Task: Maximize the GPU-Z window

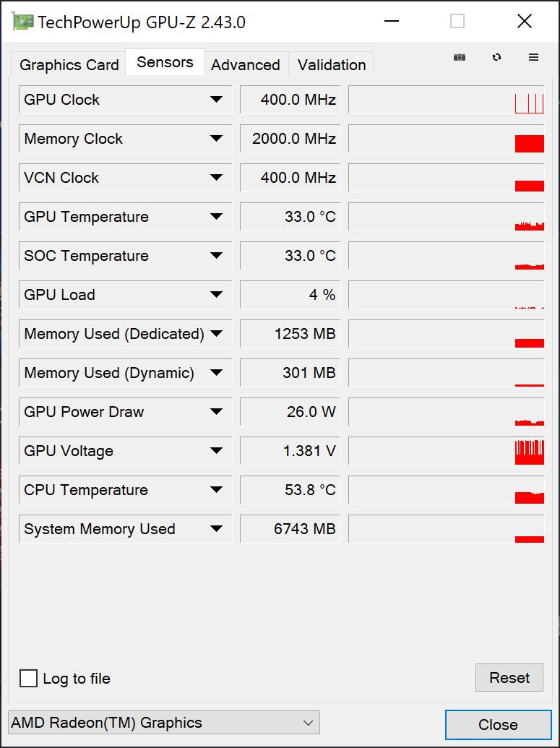Action: click(457, 22)
